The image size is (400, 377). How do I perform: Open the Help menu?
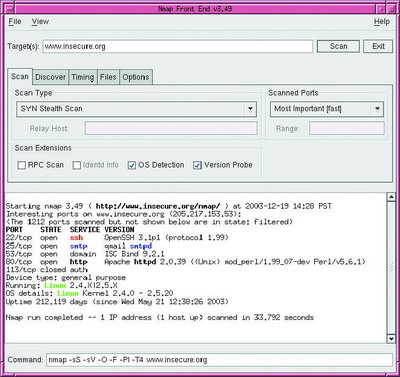point(382,22)
